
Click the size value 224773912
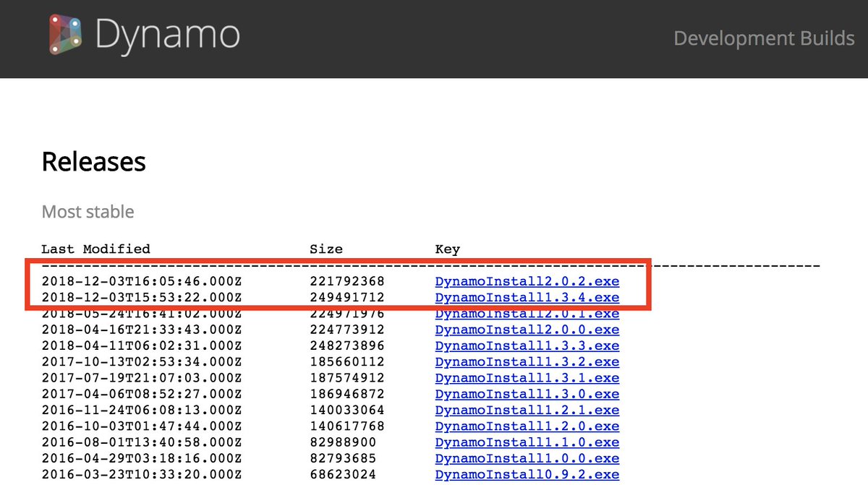[x=347, y=330]
